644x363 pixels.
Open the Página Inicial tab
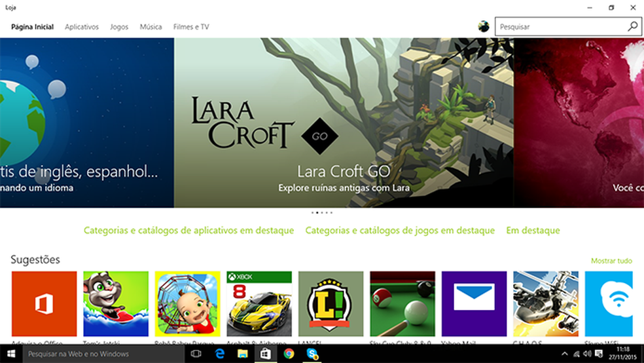click(32, 27)
